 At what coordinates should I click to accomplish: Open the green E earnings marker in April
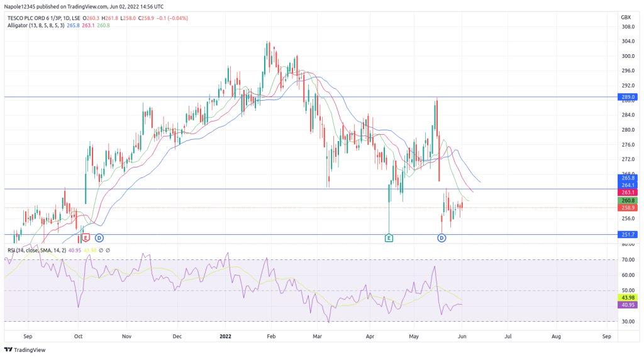point(389,238)
